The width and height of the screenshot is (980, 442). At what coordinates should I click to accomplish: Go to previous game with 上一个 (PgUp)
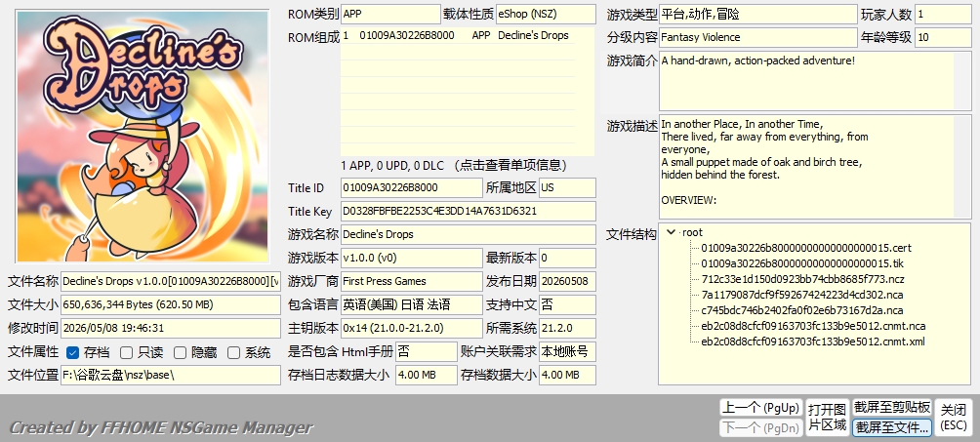[760, 408]
